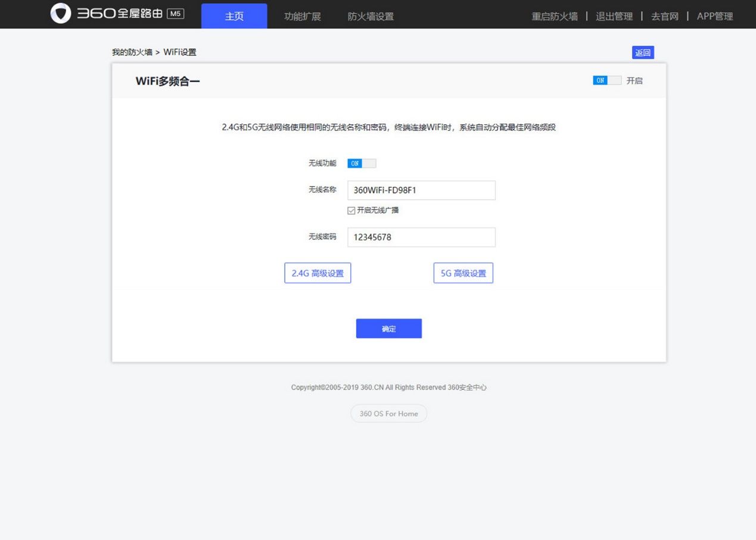Open the 主页 tab
Viewport: 756px width, 540px height.
[234, 16]
